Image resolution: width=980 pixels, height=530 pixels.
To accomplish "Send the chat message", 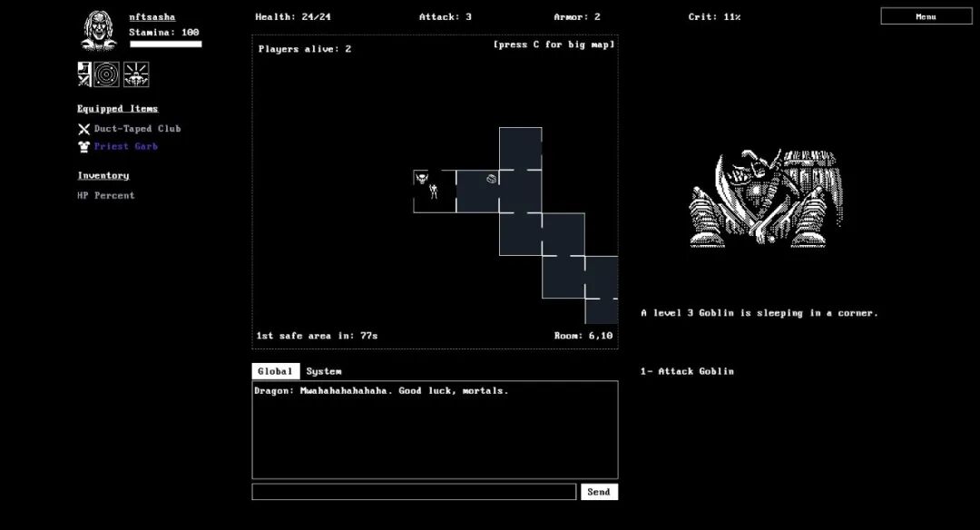I will (x=599, y=492).
